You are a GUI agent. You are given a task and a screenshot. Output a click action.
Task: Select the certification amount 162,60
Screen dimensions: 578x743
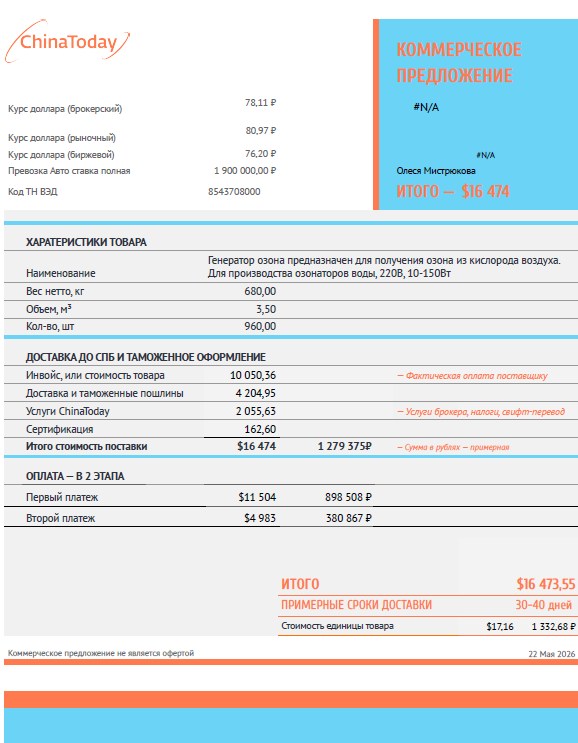point(262,429)
